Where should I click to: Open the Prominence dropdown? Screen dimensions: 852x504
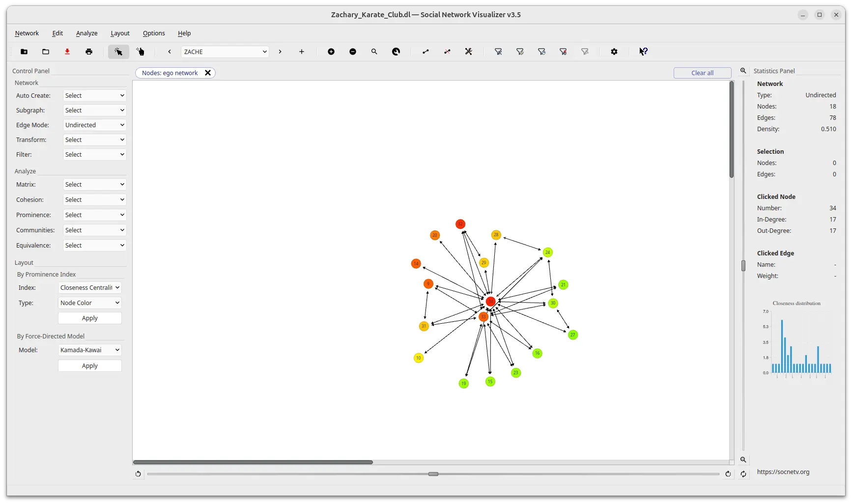tap(94, 215)
